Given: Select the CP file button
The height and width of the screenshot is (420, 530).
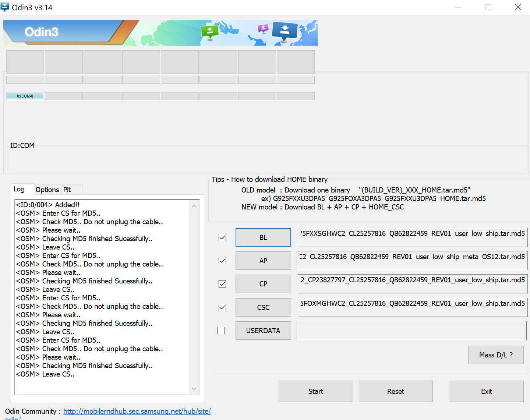Looking at the screenshot, I should 263,284.
